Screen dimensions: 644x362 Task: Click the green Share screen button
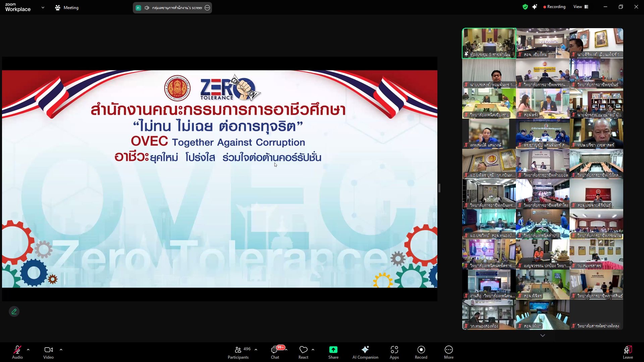pos(333,352)
